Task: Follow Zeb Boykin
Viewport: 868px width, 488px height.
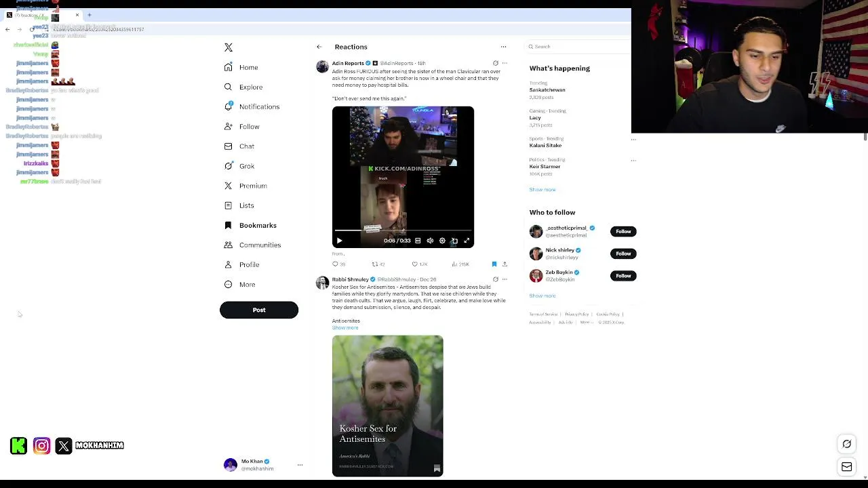Action: tap(623, 276)
